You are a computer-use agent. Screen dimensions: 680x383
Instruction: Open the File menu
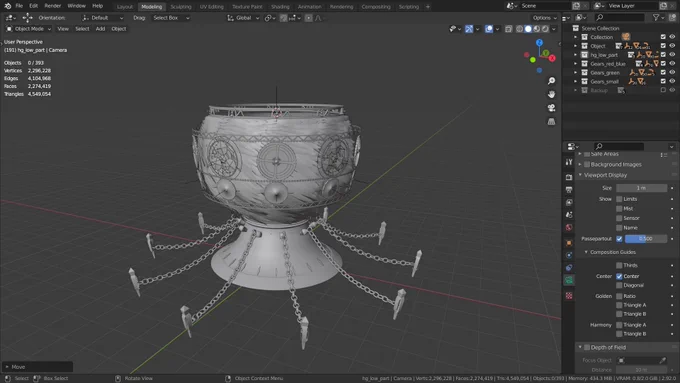(x=19, y=6)
